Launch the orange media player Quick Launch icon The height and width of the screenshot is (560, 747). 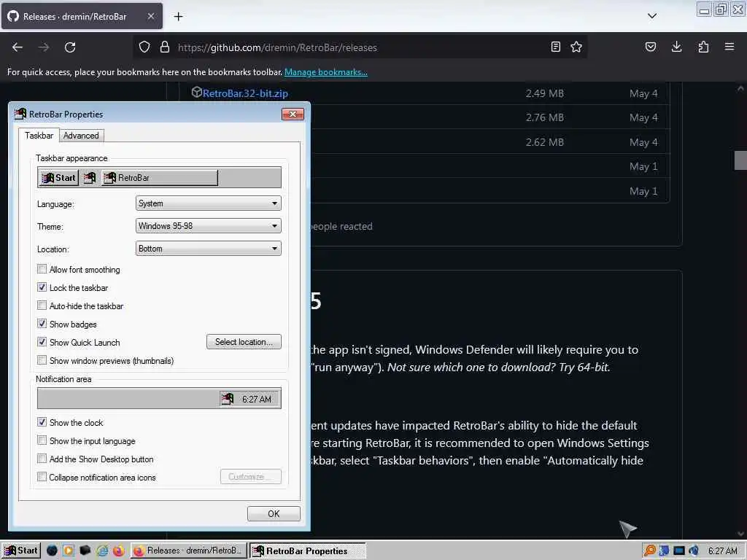[x=68, y=551]
